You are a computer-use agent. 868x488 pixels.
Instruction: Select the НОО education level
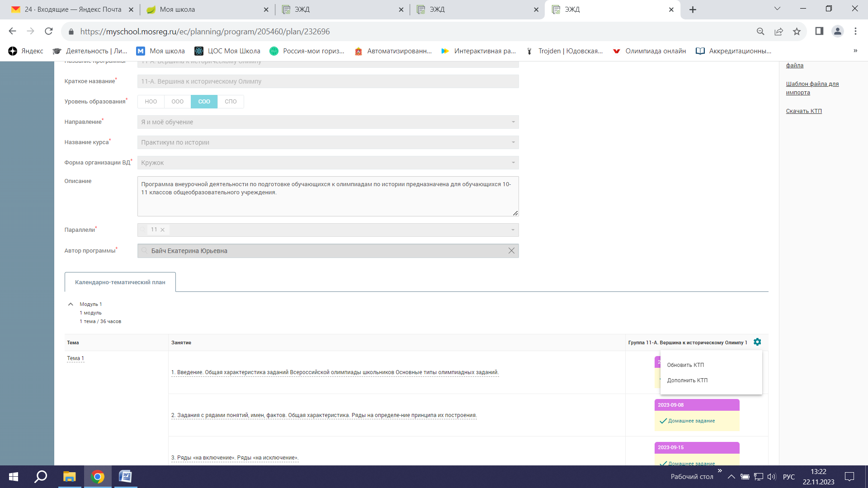pyautogui.click(x=151, y=102)
